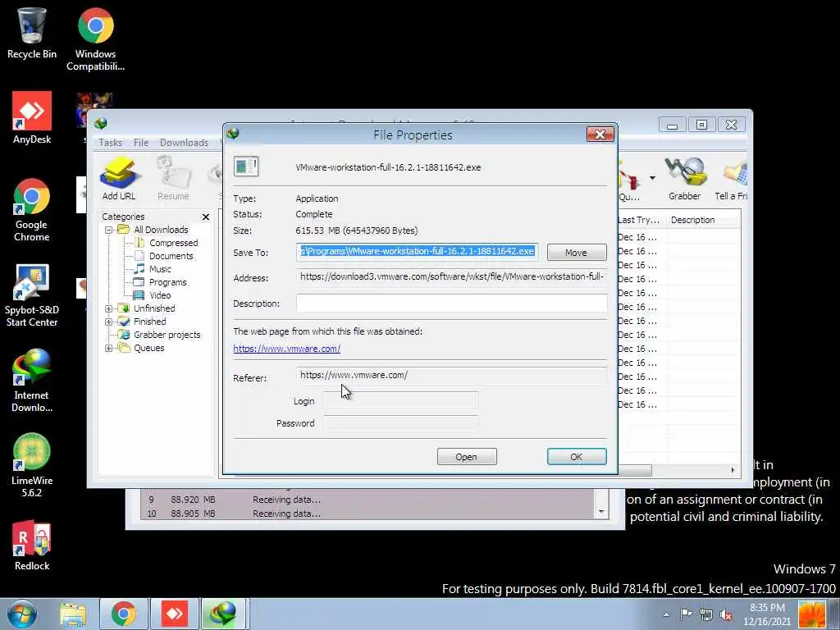
Task: Select the Music category
Action: point(160,269)
